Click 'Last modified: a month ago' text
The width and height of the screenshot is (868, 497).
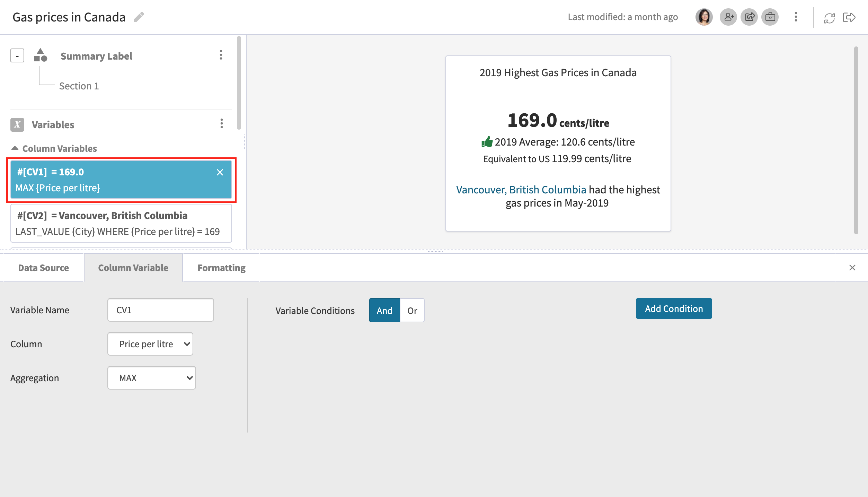(x=623, y=17)
